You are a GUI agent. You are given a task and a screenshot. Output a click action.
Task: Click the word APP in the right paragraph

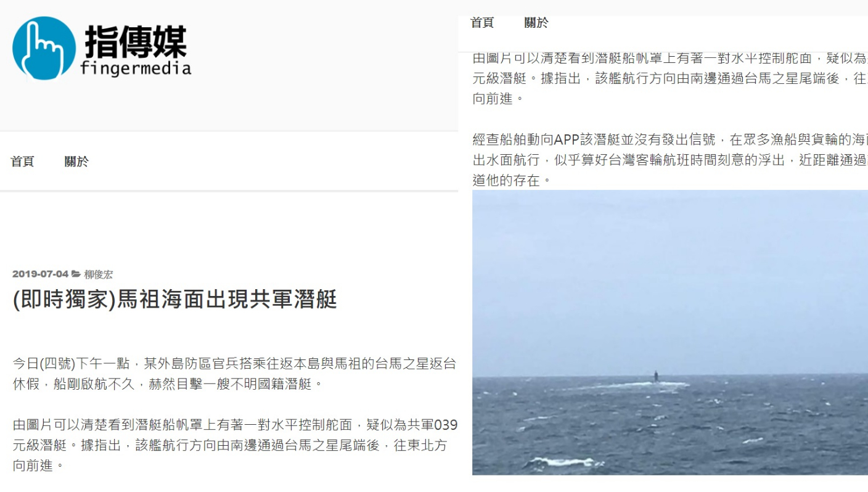pyautogui.click(x=566, y=139)
